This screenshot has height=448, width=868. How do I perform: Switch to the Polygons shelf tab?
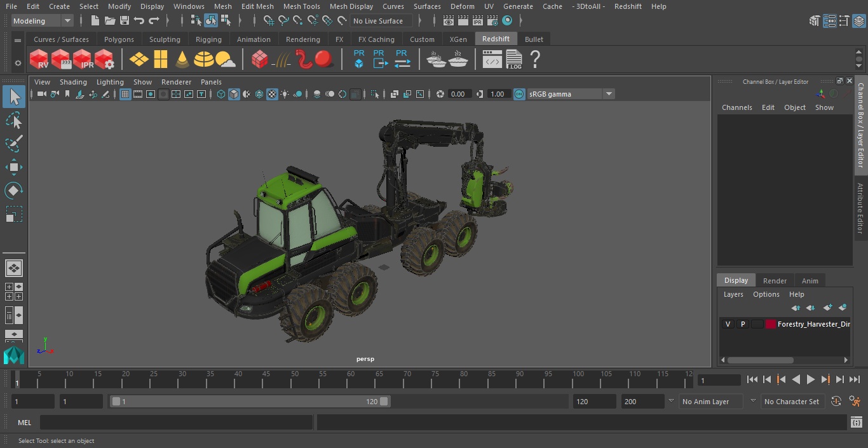click(x=119, y=39)
